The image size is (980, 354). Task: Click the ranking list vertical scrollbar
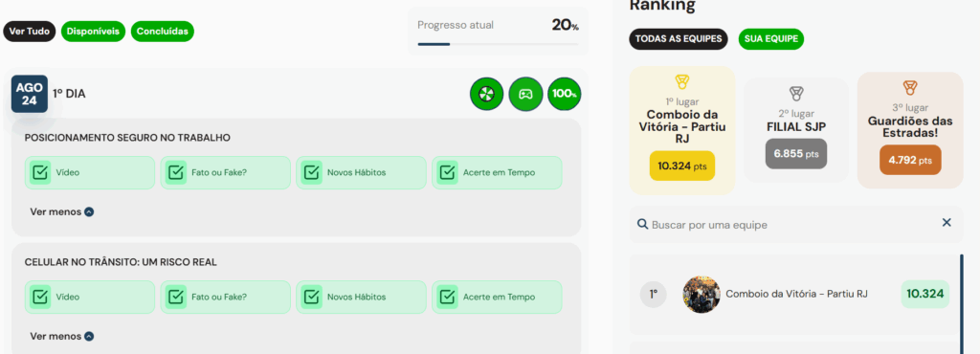pyautogui.click(x=961, y=303)
